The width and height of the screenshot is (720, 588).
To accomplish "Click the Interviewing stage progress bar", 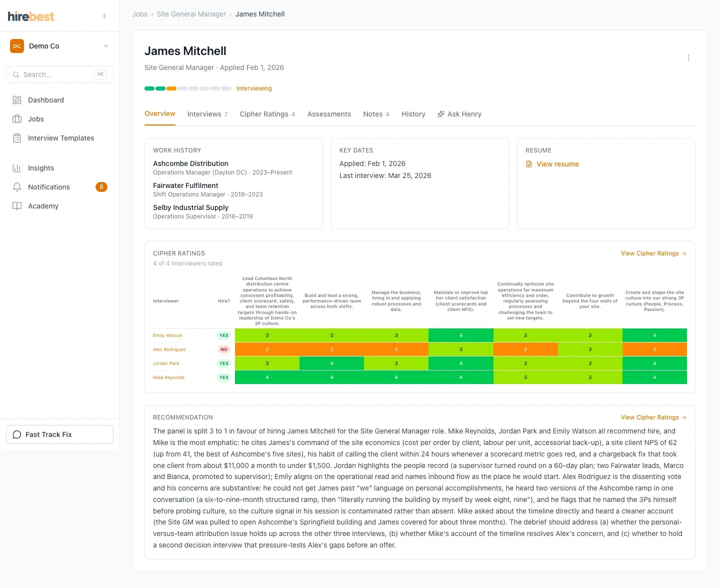I will point(188,88).
